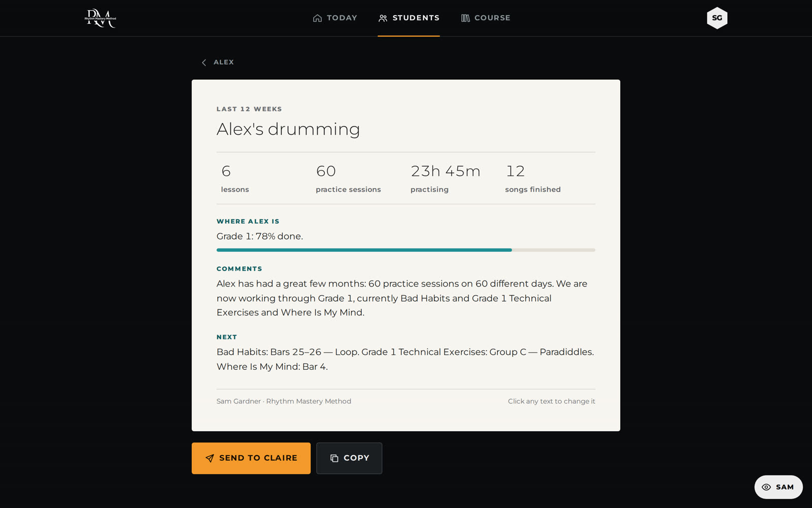Edit the Grade 1: 78% done text
812x508 pixels.
click(260, 236)
